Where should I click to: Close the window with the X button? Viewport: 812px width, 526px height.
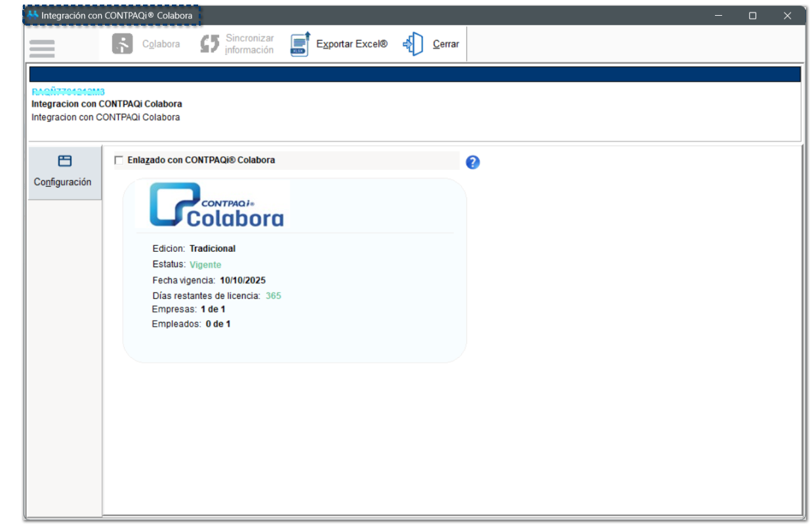coord(788,16)
